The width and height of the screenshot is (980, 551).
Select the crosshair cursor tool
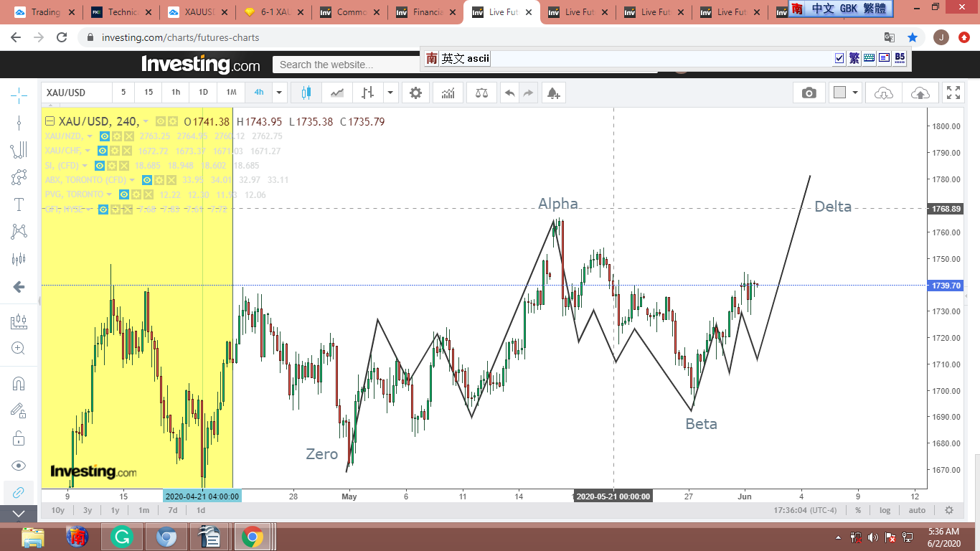coord(19,94)
